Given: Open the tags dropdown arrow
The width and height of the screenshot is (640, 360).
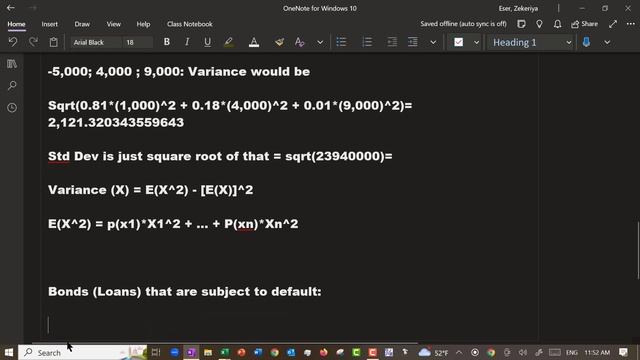Looking at the screenshot, I should pos(476,42).
